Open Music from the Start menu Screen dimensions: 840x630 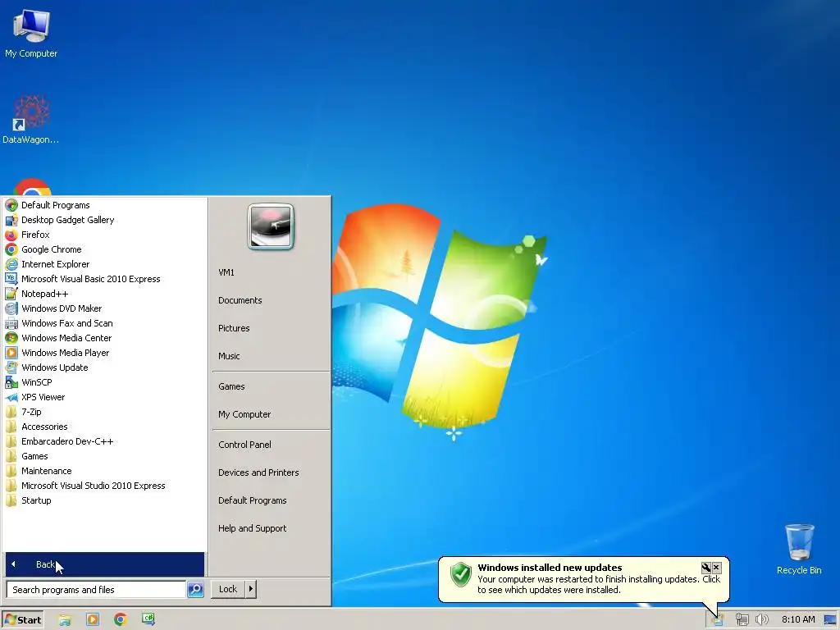point(230,356)
